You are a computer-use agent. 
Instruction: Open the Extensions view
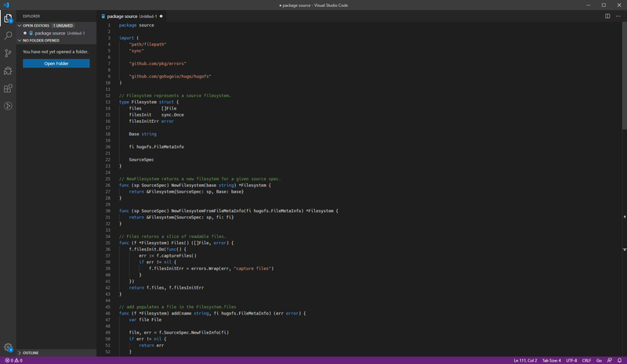(8, 89)
